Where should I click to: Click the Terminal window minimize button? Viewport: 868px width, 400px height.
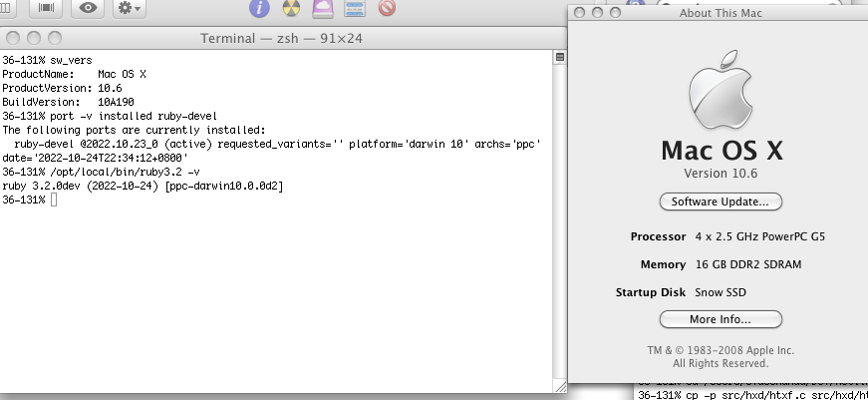(34, 38)
